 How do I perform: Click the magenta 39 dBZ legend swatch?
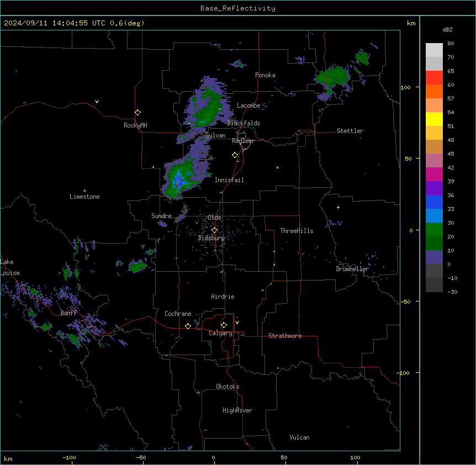click(434, 174)
